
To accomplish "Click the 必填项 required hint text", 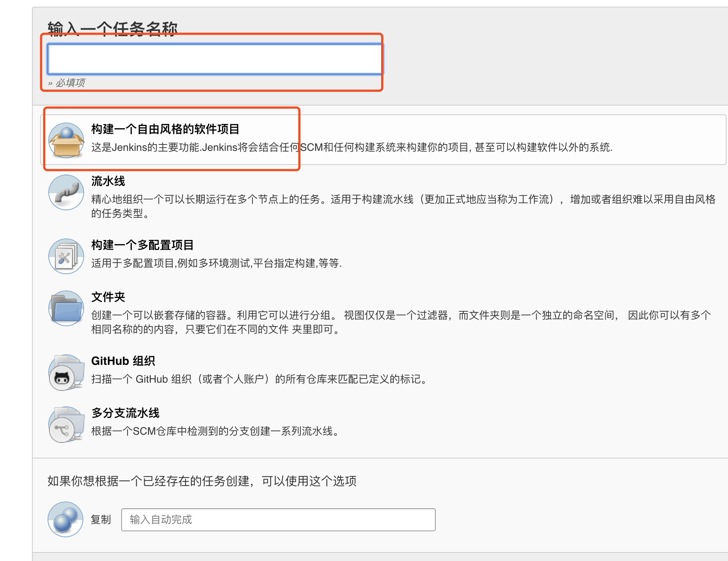I will click(70, 83).
